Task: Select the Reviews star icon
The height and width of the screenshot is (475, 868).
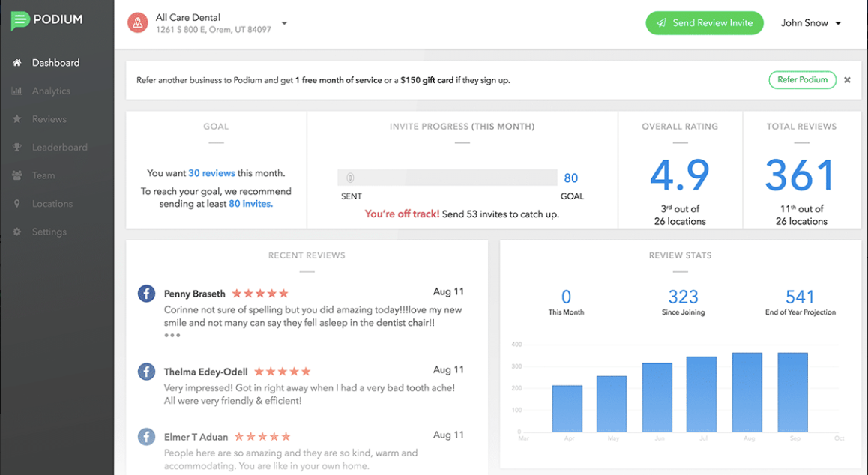Action: click(x=17, y=119)
